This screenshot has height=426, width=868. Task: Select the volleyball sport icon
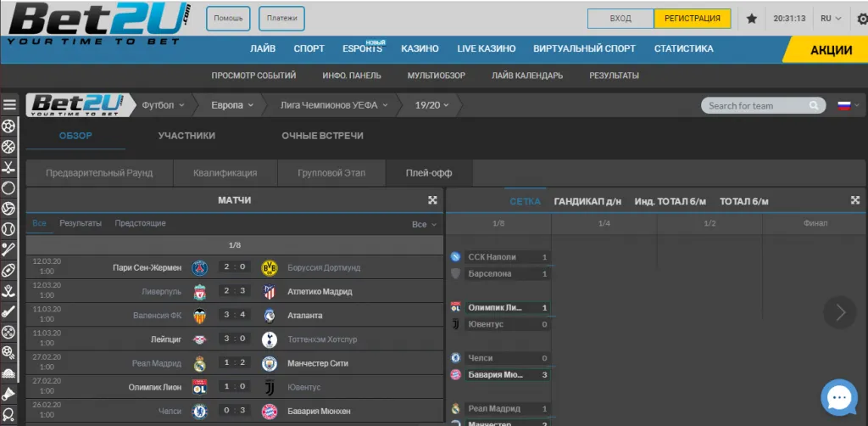[8, 208]
